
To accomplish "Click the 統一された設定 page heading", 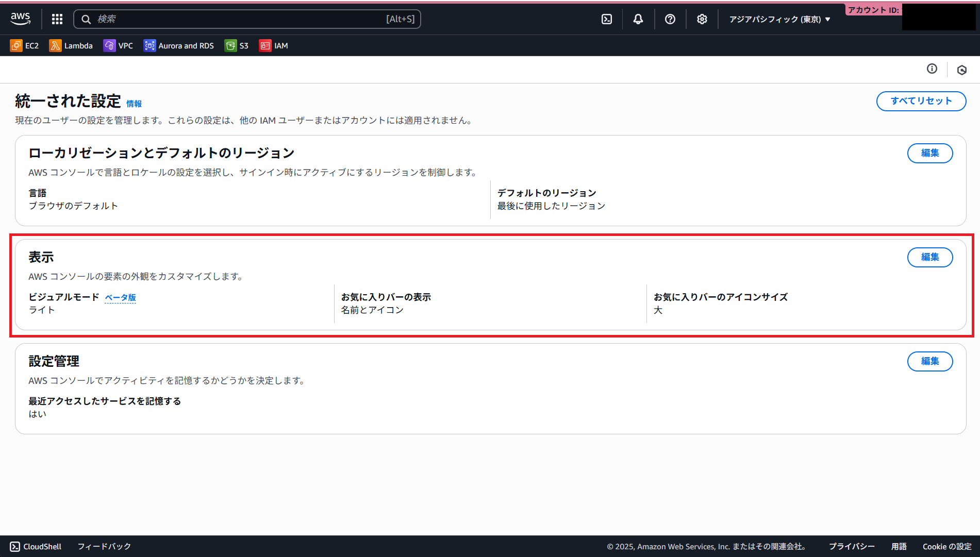I will click(68, 101).
